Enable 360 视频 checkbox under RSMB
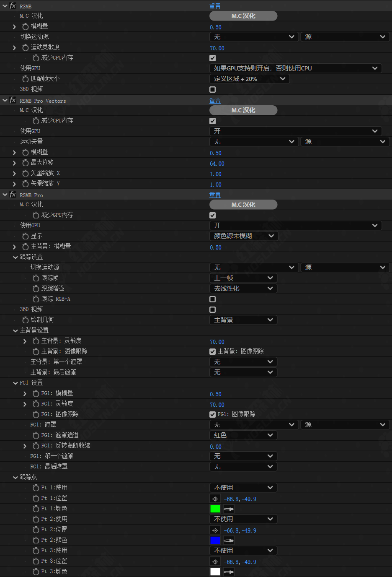The width and height of the screenshot is (392, 577). tap(213, 89)
